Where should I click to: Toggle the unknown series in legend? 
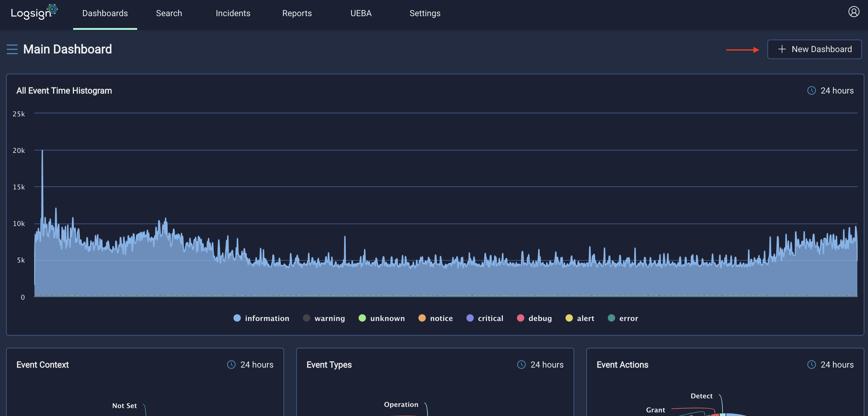click(382, 318)
